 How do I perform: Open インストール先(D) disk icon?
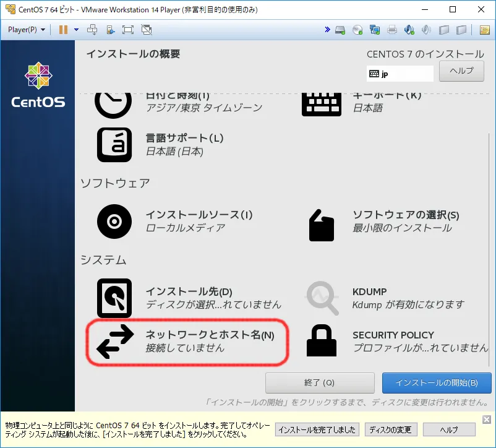pos(114,298)
